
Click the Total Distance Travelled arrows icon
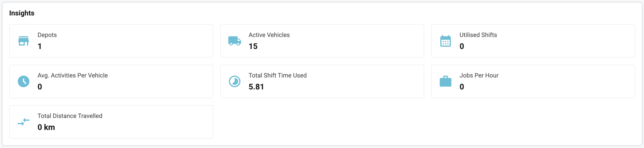24,122
